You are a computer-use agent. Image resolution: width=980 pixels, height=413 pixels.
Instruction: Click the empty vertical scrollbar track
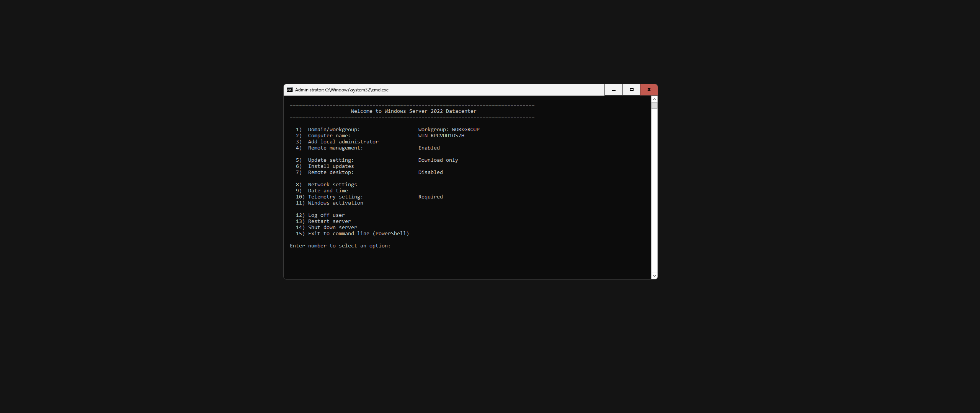coord(654,191)
